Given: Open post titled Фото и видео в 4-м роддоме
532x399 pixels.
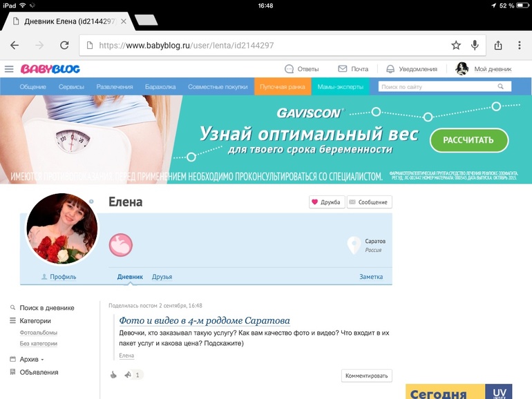Looking at the screenshot, I should (x=205, y=321).
